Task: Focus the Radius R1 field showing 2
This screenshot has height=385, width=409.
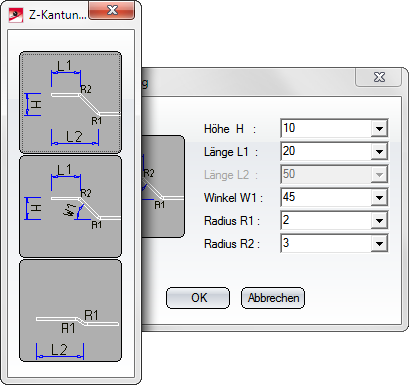Action: pos(326,220)
